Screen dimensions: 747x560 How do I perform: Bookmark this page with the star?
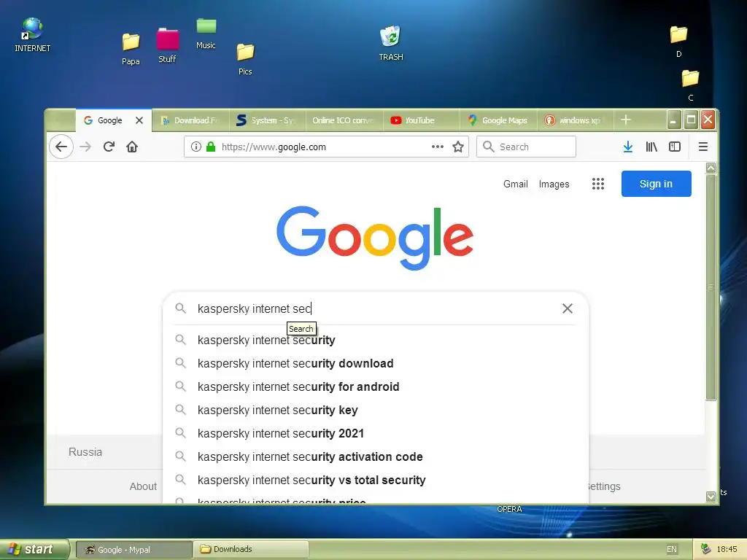458,147
